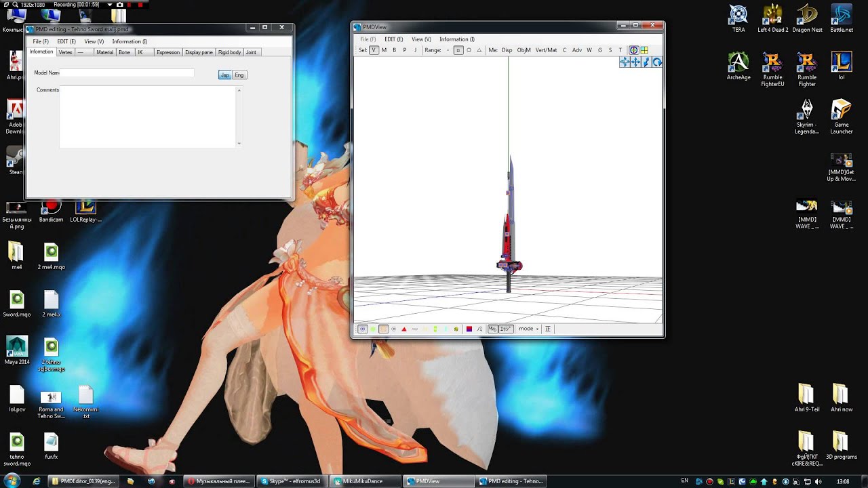
Task: Choose the triangle range selector in PMDView
Action: point(479,50)
